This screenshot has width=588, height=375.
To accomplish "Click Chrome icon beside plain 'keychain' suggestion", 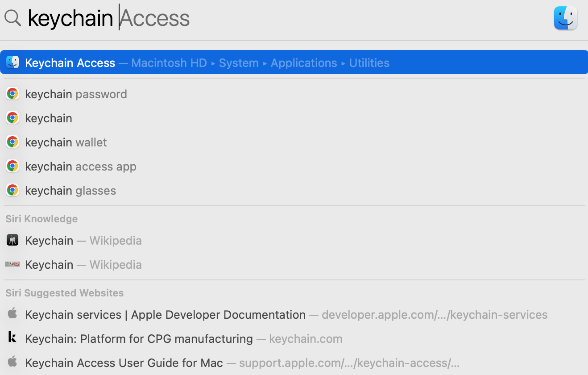I will pyautogui.click(x=12, y=118).
